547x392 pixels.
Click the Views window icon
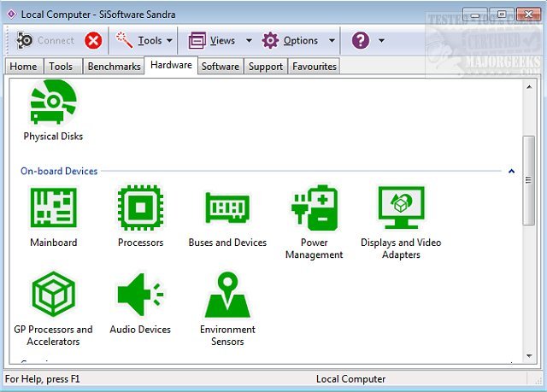click(197, 40)
